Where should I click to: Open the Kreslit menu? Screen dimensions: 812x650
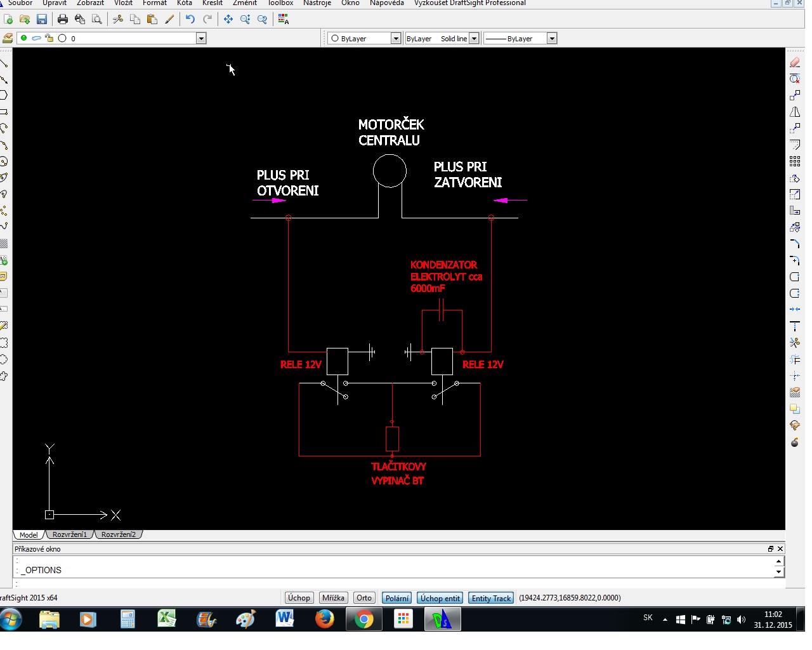(212, 3)
